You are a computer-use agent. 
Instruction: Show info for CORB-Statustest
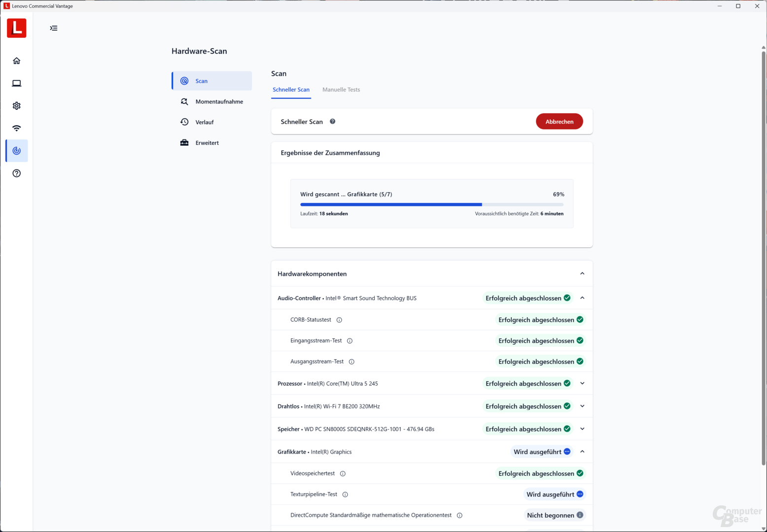click(339, 320)
